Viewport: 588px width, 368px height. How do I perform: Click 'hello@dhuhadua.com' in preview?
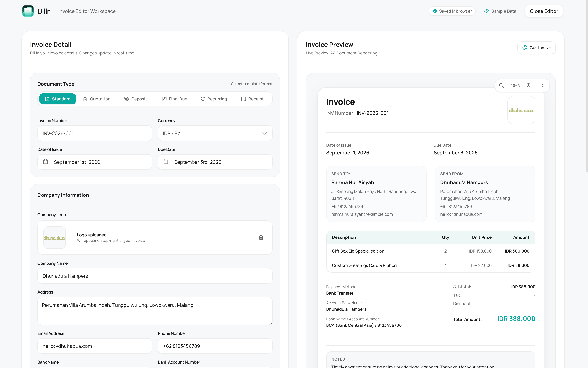[461, 214]
